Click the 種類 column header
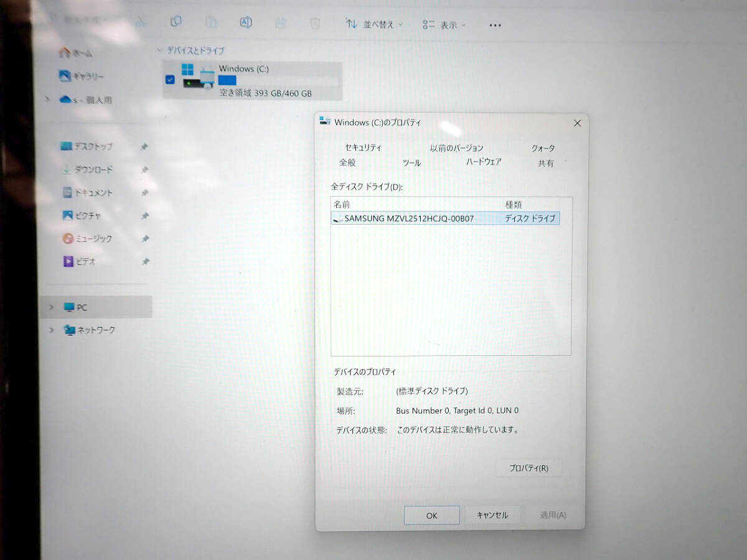747x560 pixels. click(514, 204)
